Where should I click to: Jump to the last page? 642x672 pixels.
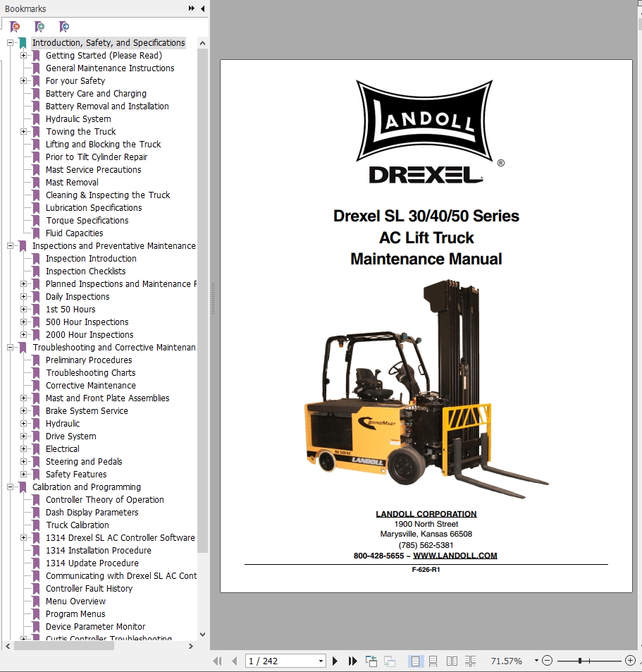tap(352, 661)
